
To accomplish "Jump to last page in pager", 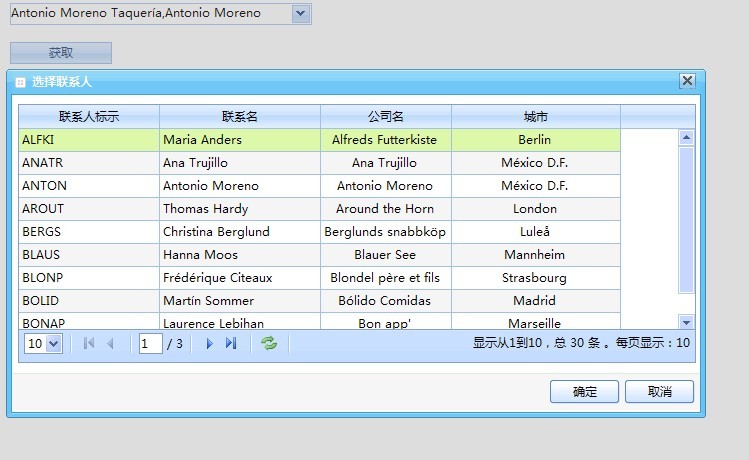I will [x=231, y=343].
